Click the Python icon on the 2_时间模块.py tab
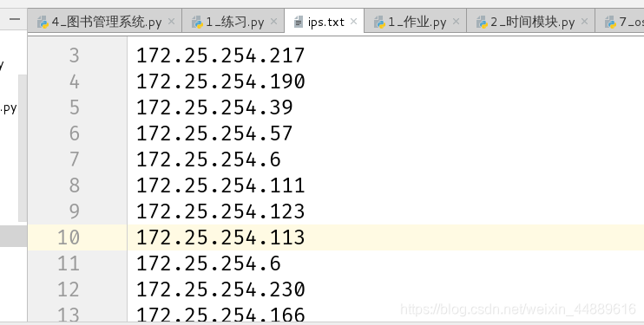The height and width of the screenshot is (325, 644). (x=482, y=22)
